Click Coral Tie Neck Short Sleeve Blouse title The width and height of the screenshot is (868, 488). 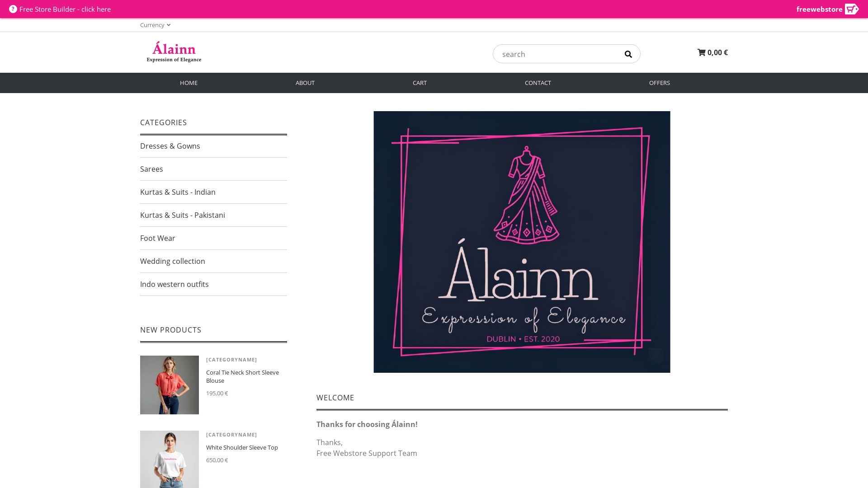point(242,376)
